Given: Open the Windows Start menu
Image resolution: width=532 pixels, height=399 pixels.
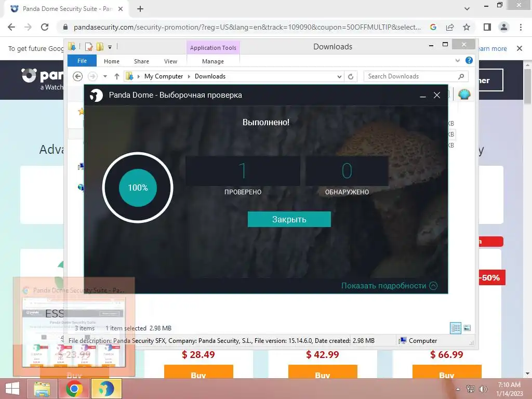Looking at the screenshot, I should [x=12, y=389].
